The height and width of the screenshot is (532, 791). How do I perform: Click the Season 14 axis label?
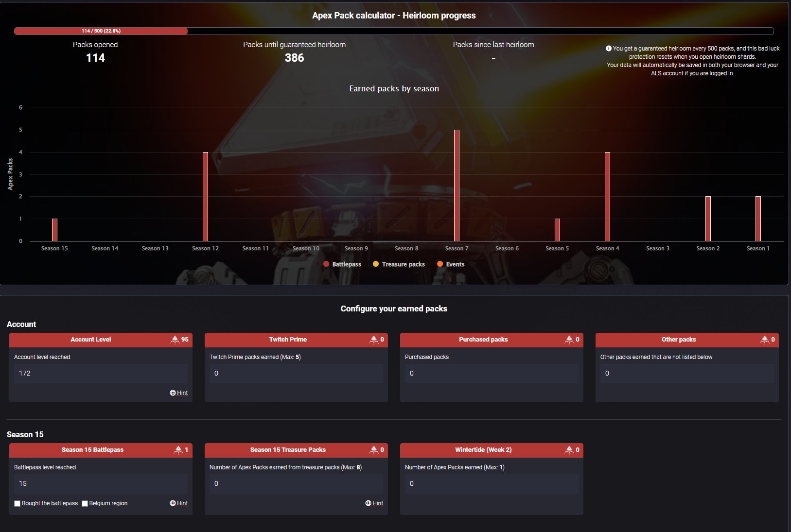105,248
